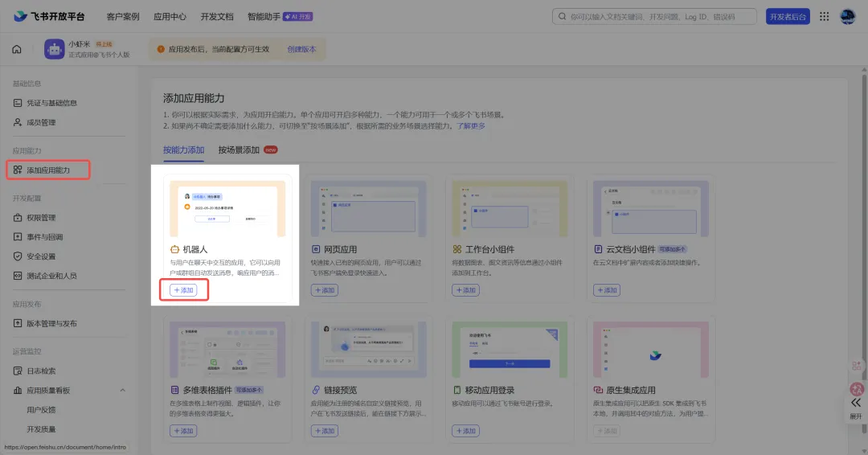The height and width of the screenshot is (455, 868).
Task: Click the 机器人 card preview image
Action: pyautogui.click(x=227, y=209)
